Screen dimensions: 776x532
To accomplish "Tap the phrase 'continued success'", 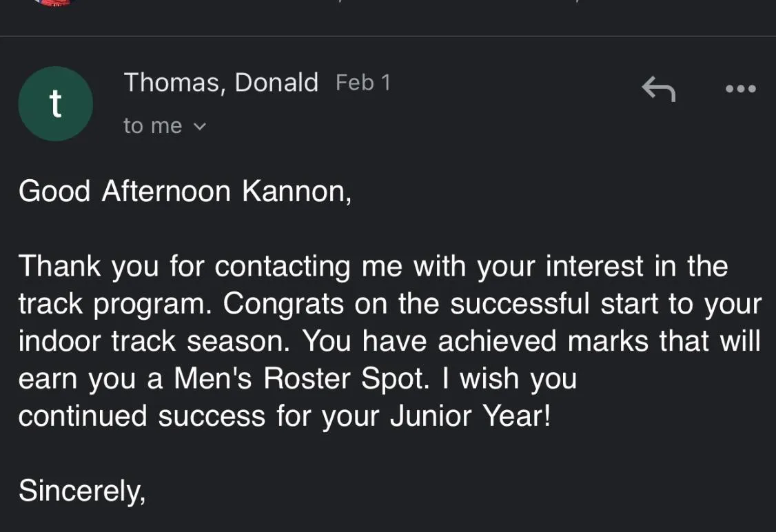I will point(141,416).
